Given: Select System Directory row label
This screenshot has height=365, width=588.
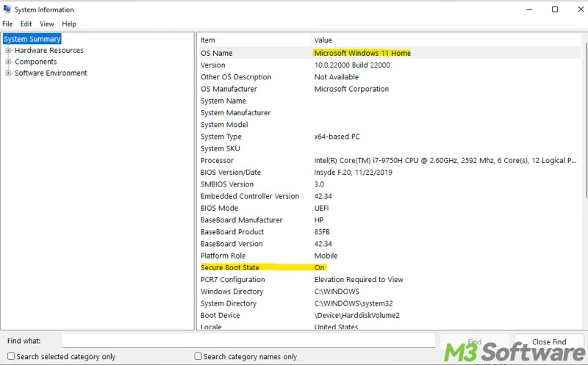Looking at the screenshot, I should coord(229,303).
